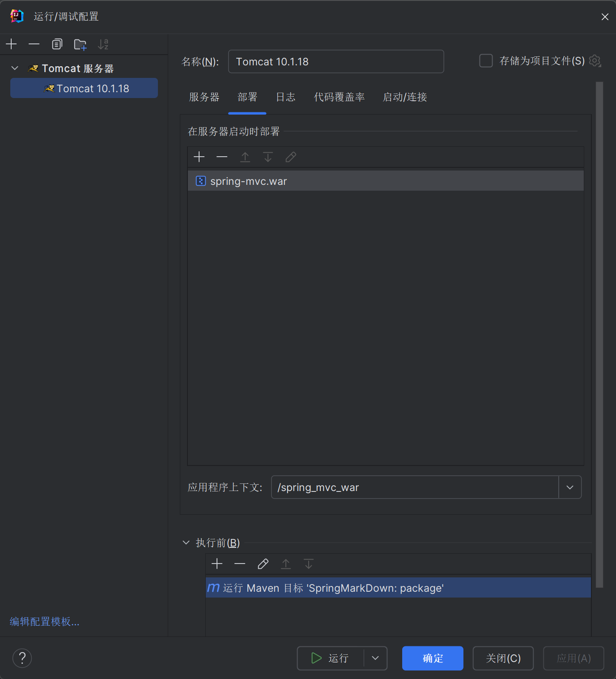Open help with the question mark button
616x679 pixels.
pos(22,658)
